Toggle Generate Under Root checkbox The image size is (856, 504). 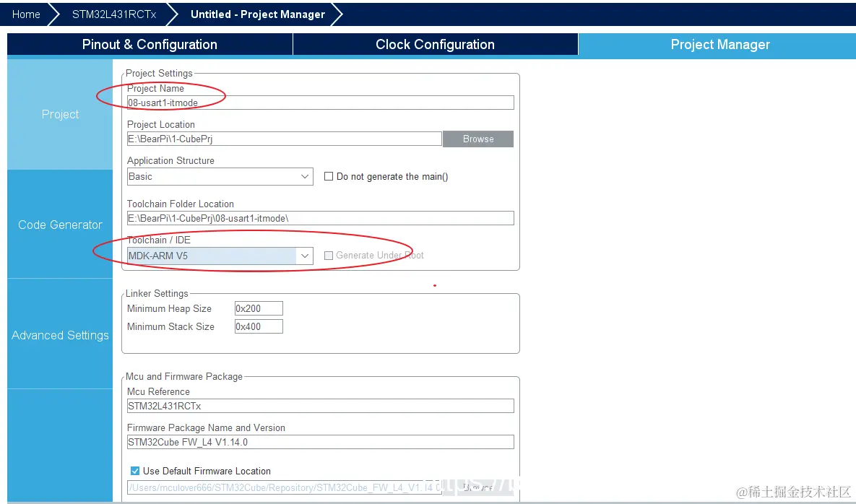pos(329,256)
